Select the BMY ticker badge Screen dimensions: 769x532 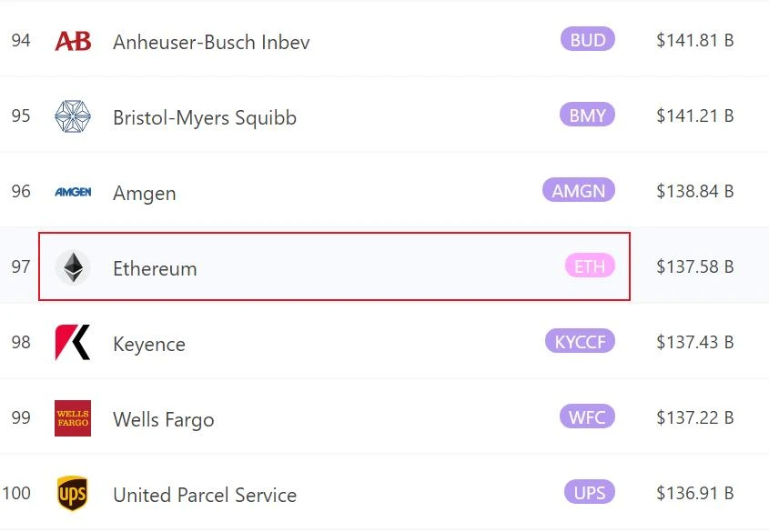(587, 115)
